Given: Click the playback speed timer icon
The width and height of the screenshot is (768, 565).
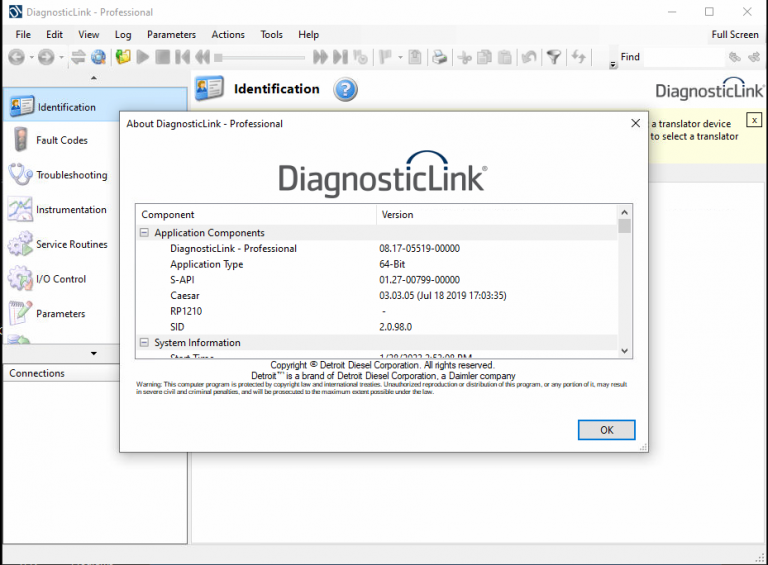Looking at the screenshot, I should [360, 57].
